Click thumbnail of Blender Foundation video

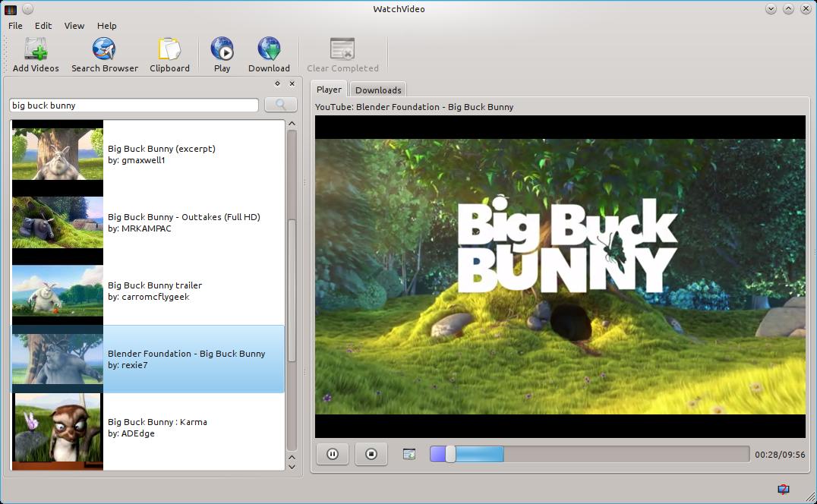pyautogui.click(x=57, y=359)
